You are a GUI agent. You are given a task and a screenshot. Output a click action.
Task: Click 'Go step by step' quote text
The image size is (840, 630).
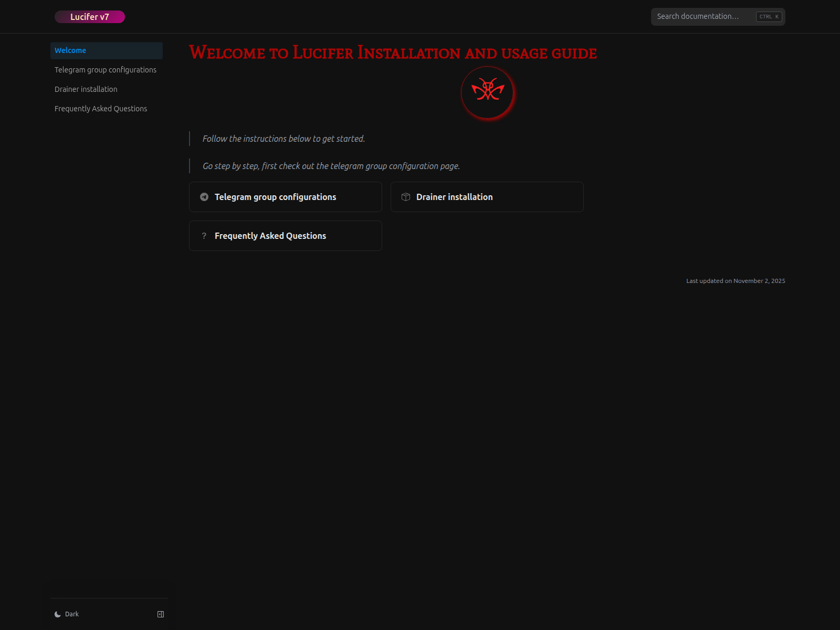pyautogui.click(x=331, y=166)
